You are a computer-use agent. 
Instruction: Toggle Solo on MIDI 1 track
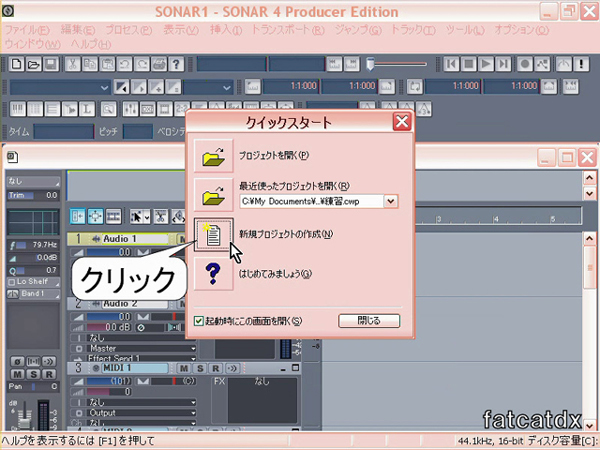point(200,368)
